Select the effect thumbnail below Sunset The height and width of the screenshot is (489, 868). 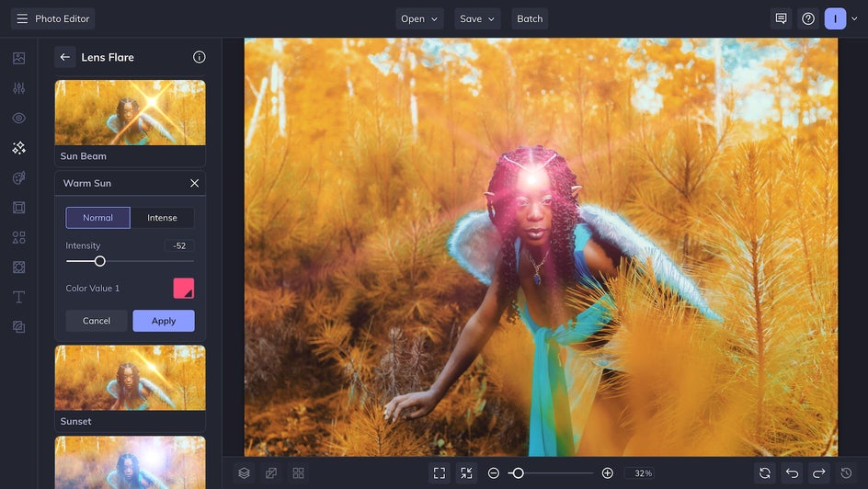[x=130, y=462]
